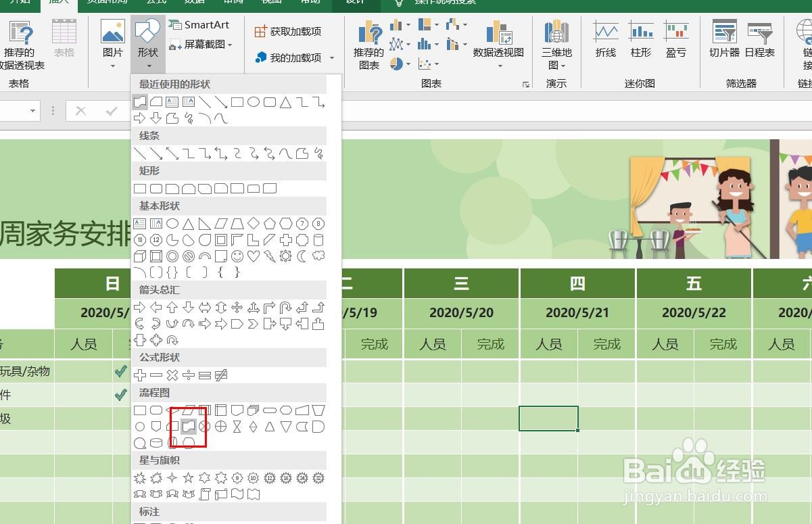Insert a Line sparkline (折线)
The image size is (812, 524).
click(x=606, y=39)
